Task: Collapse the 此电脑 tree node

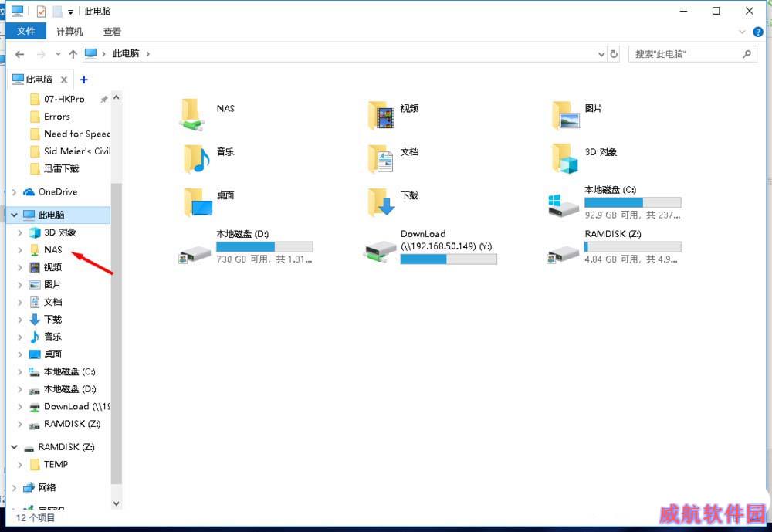Action: pyautogui.click(x=15, y=215)
